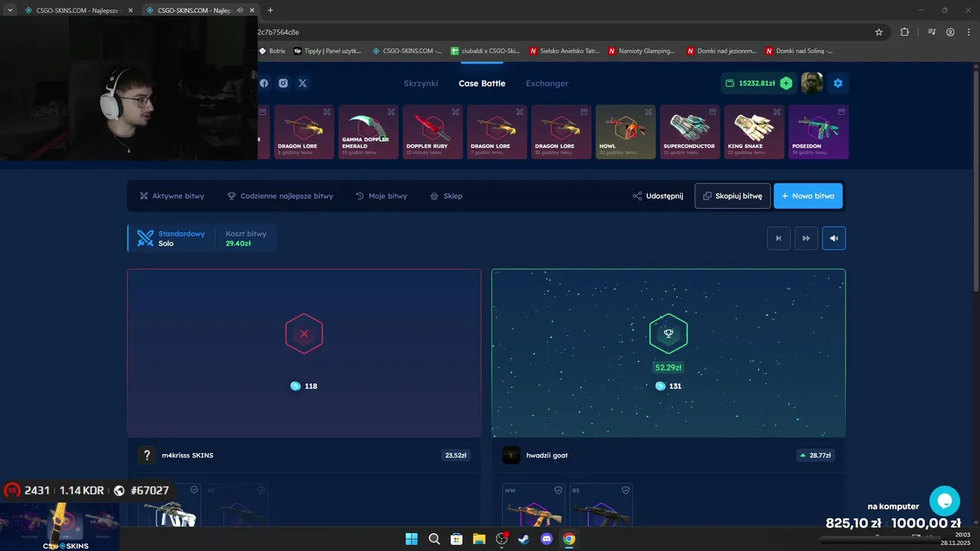Image resolution: width=980 pixels, height=551 pixels.
Task: Click the wallet balance 15232.81zł
Action: (756, 83)
